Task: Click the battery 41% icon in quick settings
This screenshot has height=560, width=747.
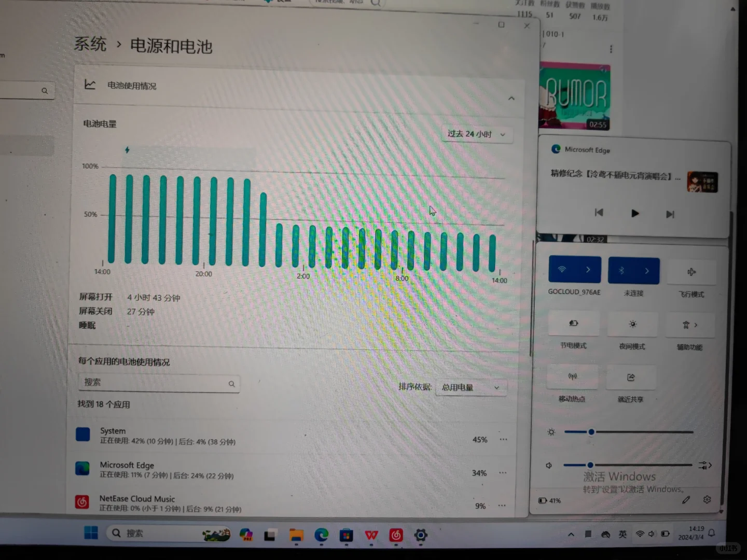Action: (549, 500)
